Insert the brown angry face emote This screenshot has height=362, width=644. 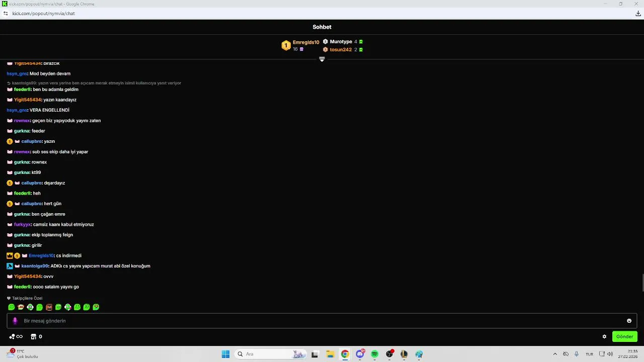[x=49, y=307]
